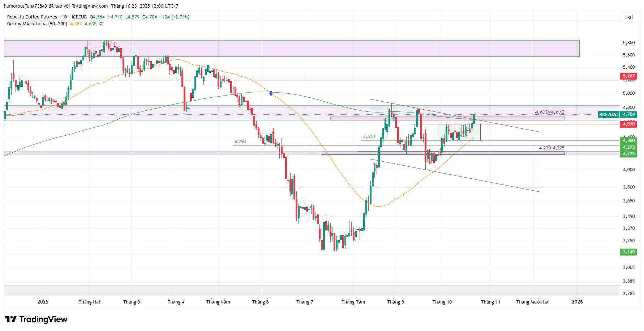Select the 4,630-4,670 zone text annotation
Image resolution: width=644 pixels, height=331 pixels.
tap(549, 112)
